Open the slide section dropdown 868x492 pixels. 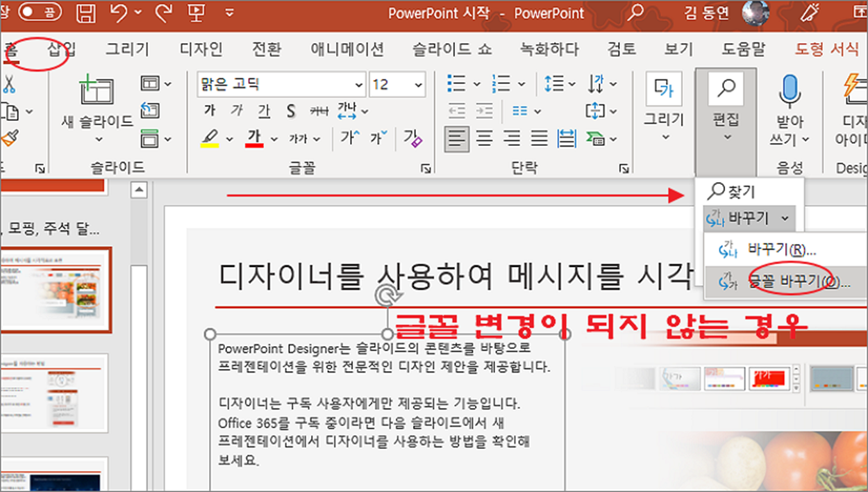(x=156, y=138)
